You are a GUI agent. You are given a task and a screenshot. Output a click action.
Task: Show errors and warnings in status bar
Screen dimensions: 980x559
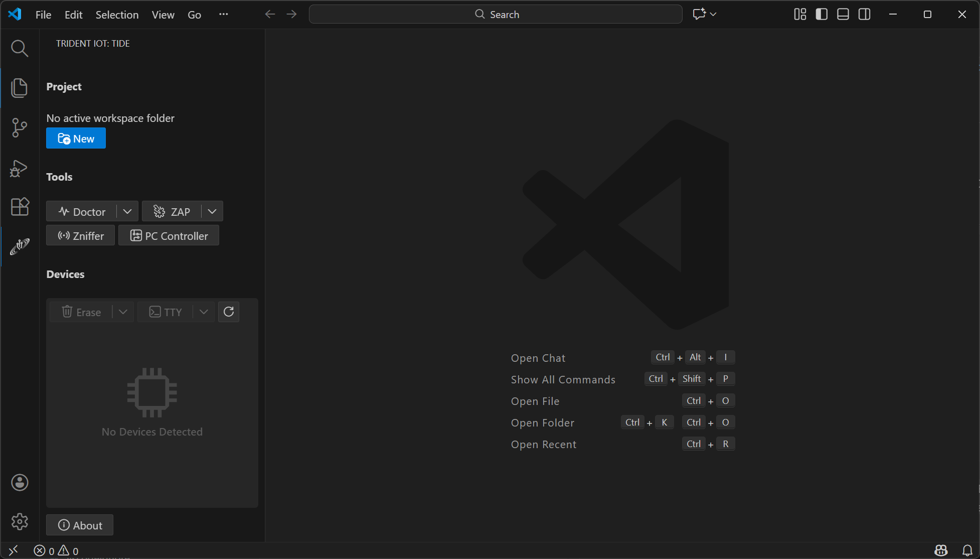tap(56, 551)
